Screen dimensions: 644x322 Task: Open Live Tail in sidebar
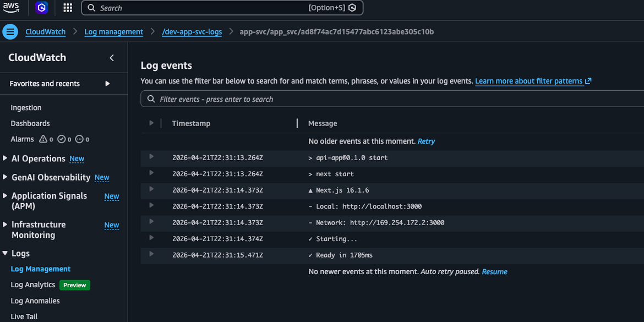pos(24,316)
